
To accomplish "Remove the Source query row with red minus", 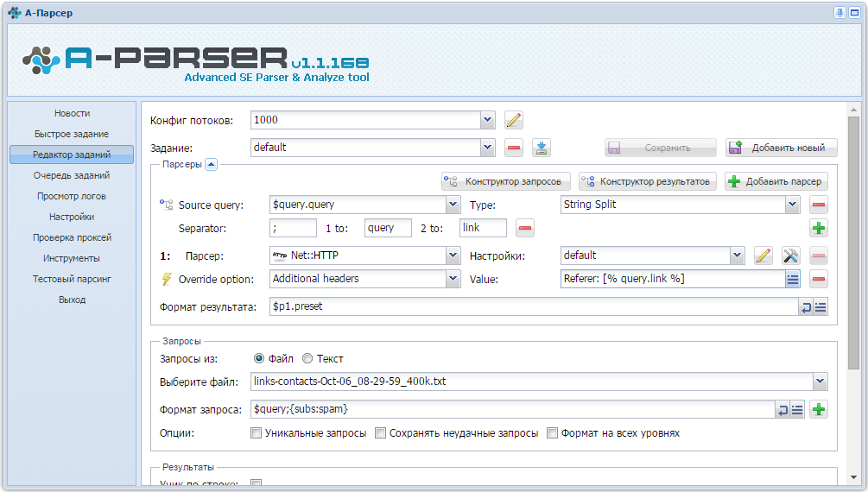I will (x=819, y=205).
